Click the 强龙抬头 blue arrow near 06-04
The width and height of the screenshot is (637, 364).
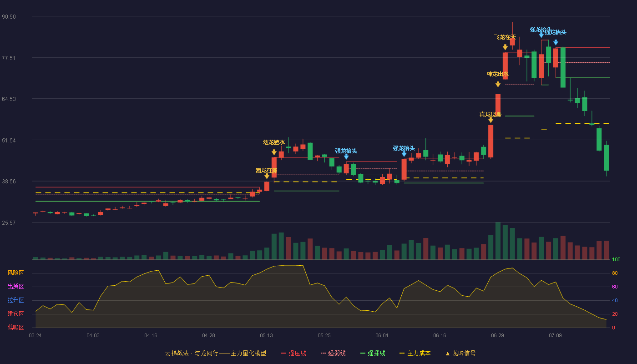pos(404,154)
